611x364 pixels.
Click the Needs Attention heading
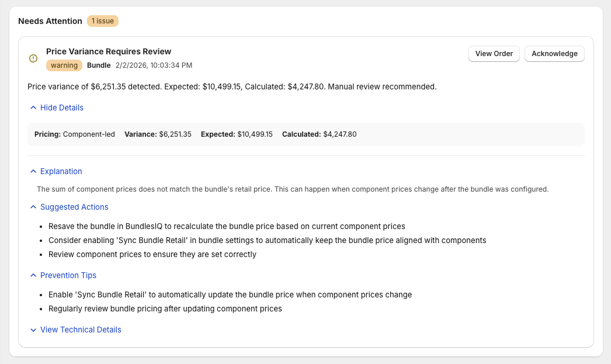(x=50, y=20)
